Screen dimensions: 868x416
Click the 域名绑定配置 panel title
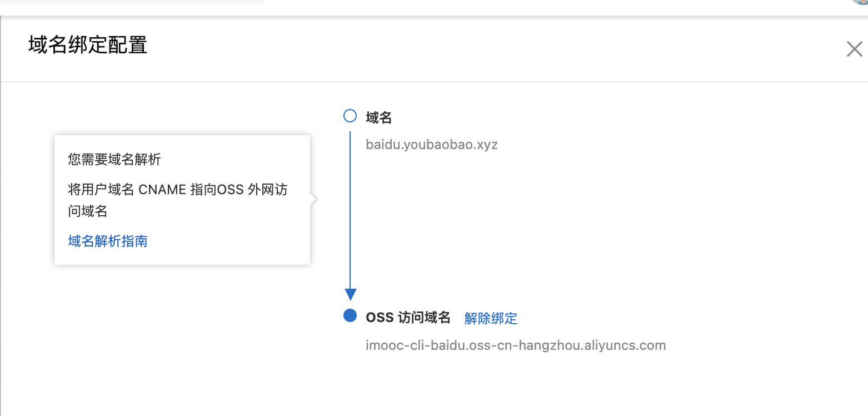88,44
